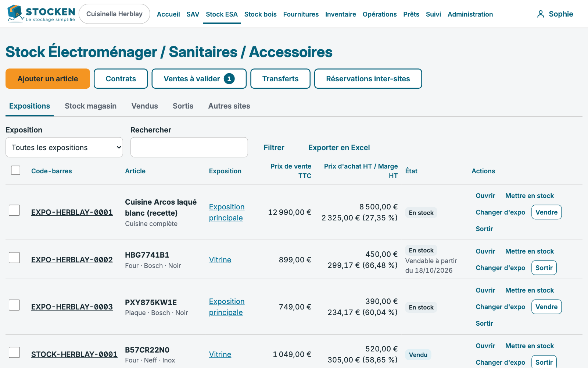Open the Autres sites tab

[x=229, y=106]
